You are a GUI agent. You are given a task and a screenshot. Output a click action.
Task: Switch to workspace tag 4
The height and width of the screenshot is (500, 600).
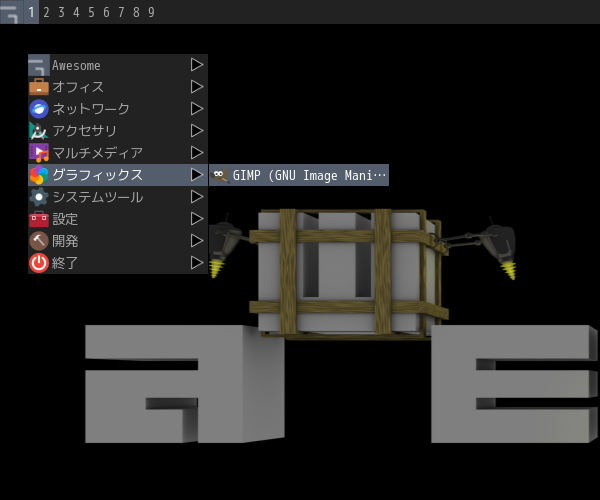pos(76,12)
